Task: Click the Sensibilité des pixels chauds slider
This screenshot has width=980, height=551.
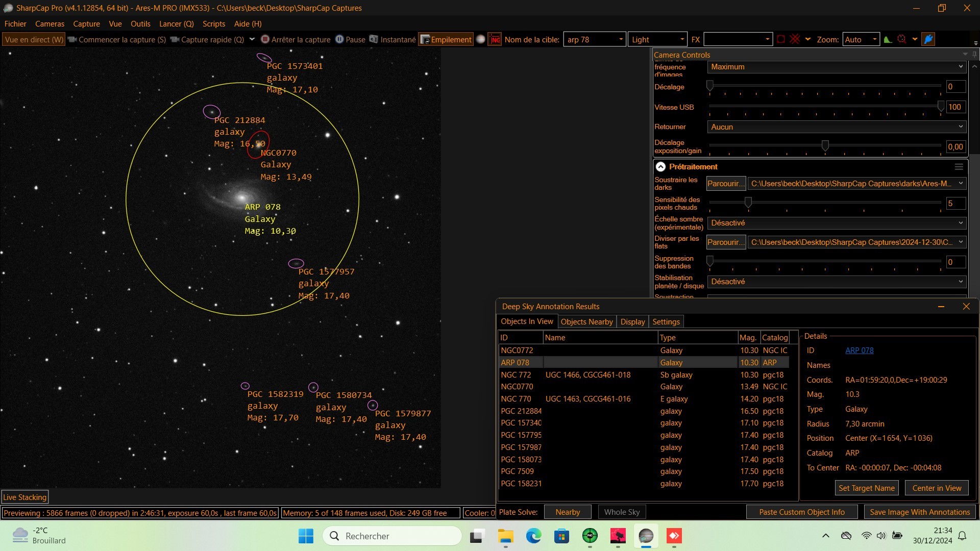Action: 825,203
